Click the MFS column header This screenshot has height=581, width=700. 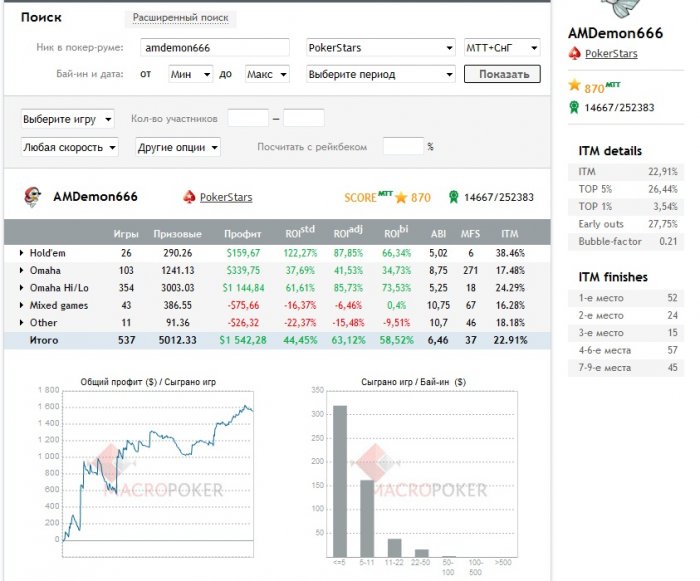[x=471, y=234]
